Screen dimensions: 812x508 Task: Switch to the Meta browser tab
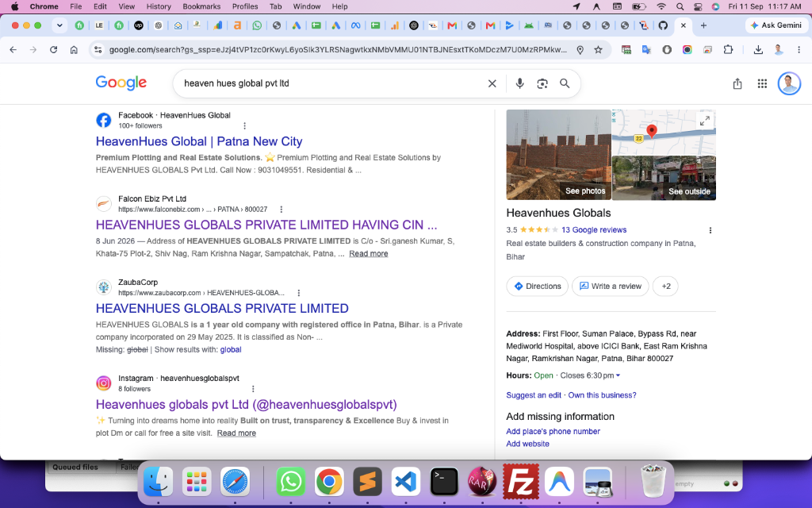[355, 25]
